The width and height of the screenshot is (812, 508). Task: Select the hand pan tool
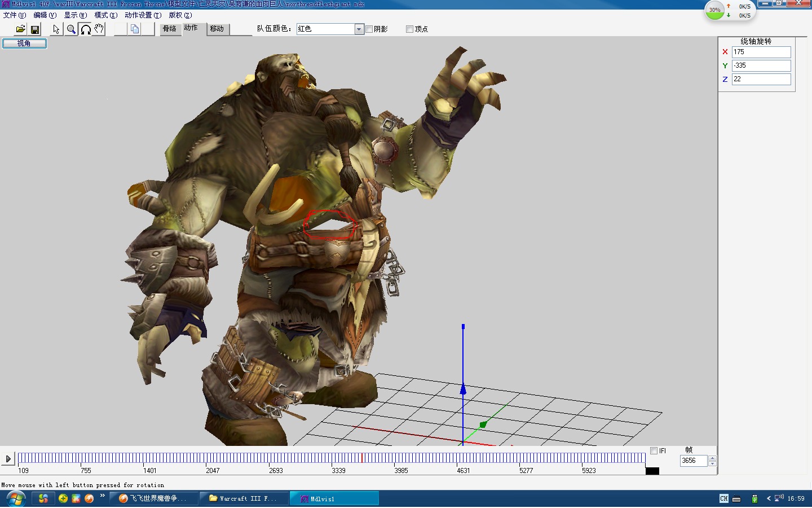(99, 29)
